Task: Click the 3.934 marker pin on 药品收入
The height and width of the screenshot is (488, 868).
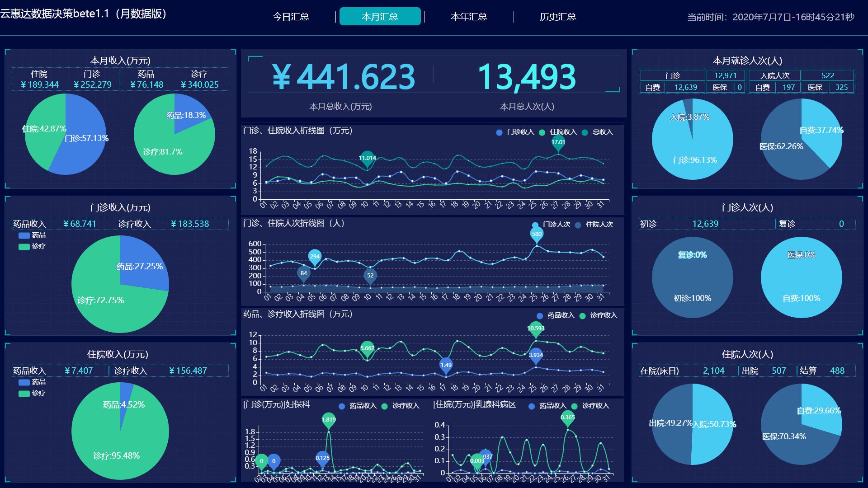Action: 536,356
